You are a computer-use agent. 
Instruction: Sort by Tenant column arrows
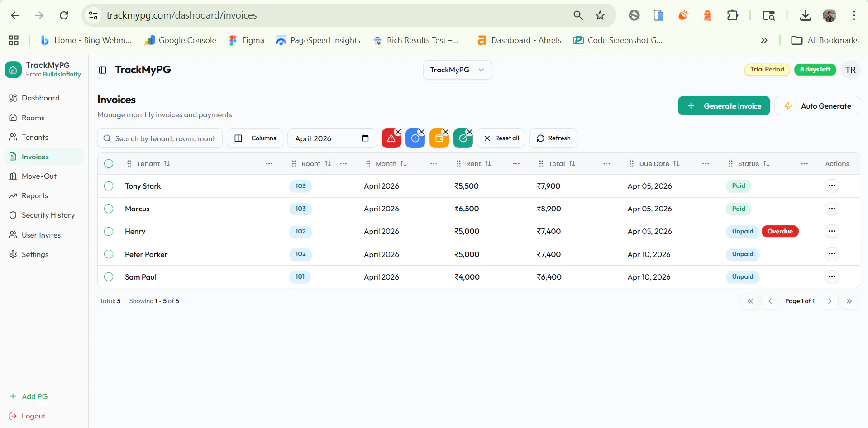pyautogui.click(x=167, y=164)
